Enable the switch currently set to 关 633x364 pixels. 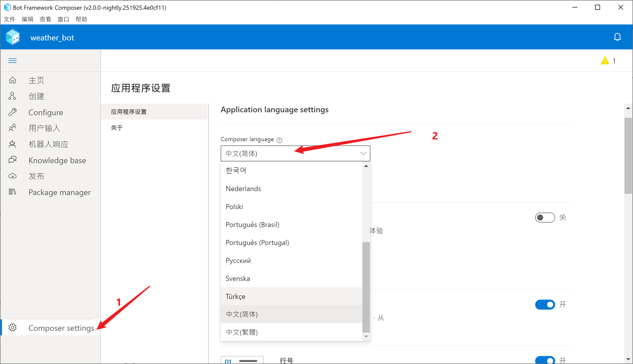point(545,218)
